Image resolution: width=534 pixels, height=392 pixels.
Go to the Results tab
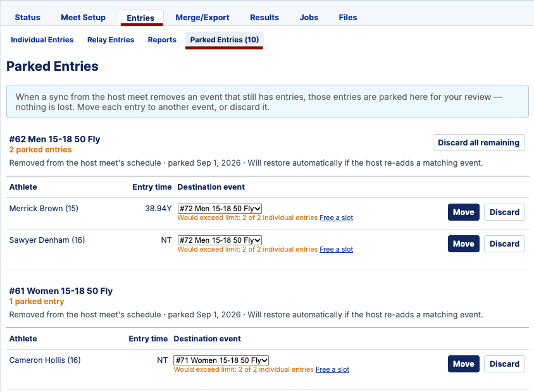tap(264, 17)
